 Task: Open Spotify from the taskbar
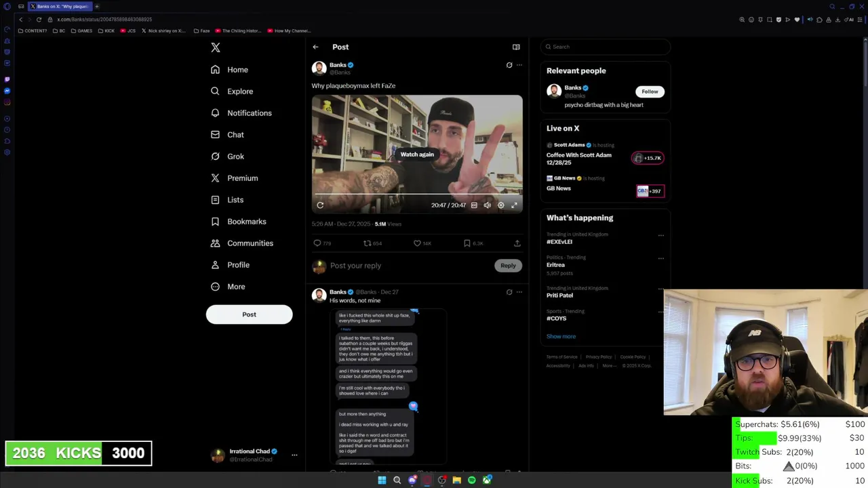click(472, 481)
